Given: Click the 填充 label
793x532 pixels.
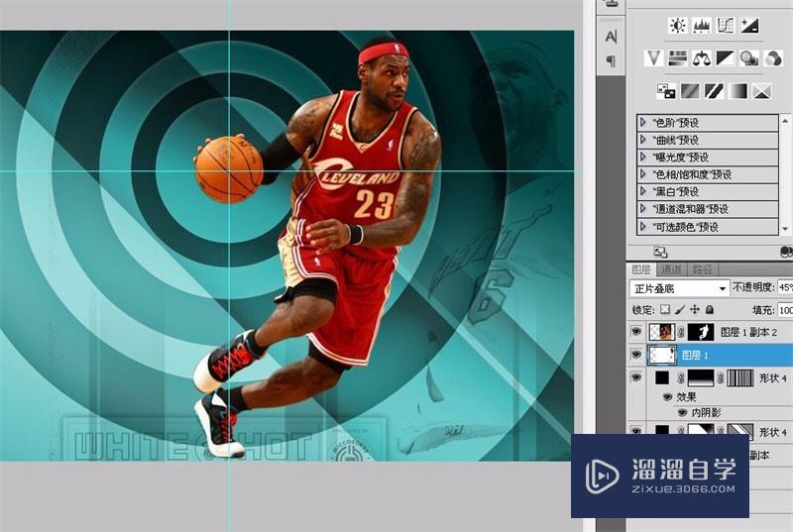Looking at the screenshot, I should point(763,310).
